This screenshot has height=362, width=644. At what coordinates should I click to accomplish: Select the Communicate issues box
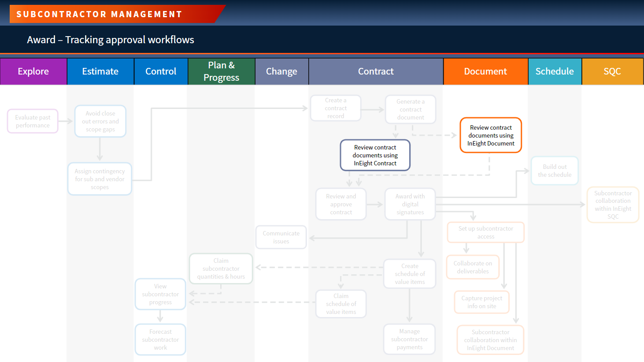click(281, 237)
